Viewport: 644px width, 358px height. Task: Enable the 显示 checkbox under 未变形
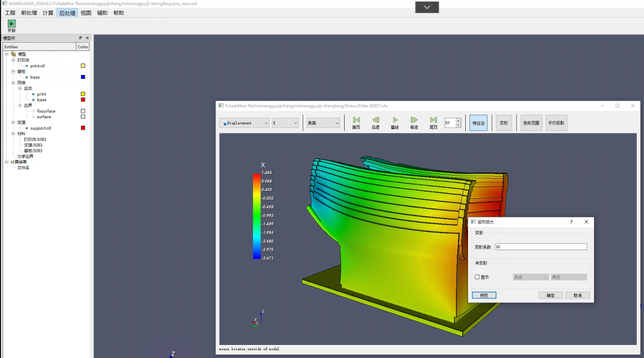click(x=477, y=277)
